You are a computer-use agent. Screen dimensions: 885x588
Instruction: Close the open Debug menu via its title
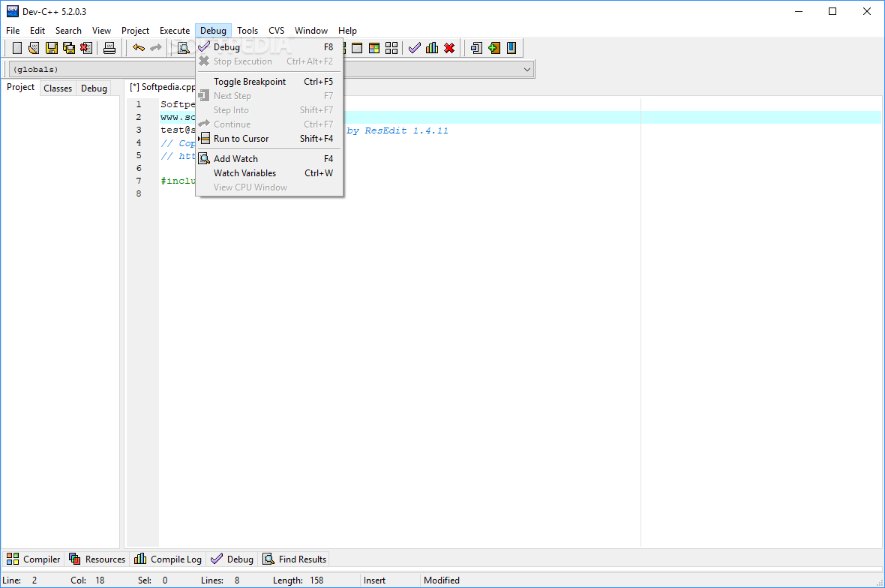[x=213, y=31]
